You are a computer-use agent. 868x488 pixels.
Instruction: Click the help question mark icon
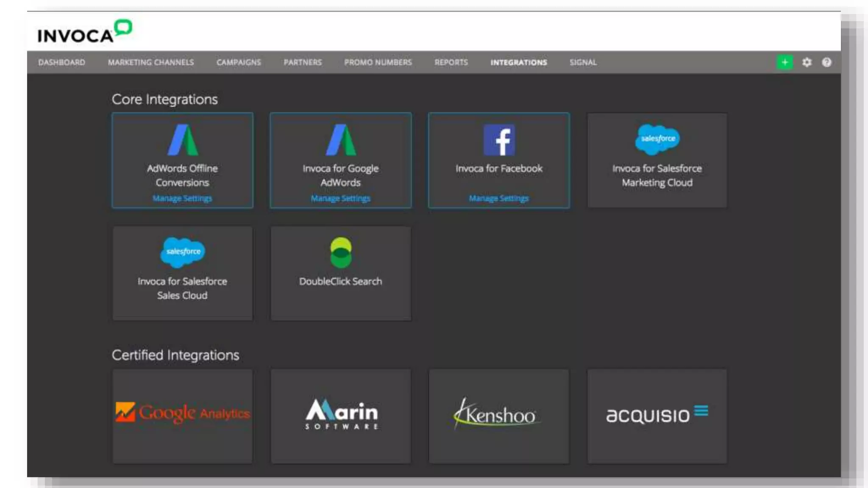click(x=826, y=62)
